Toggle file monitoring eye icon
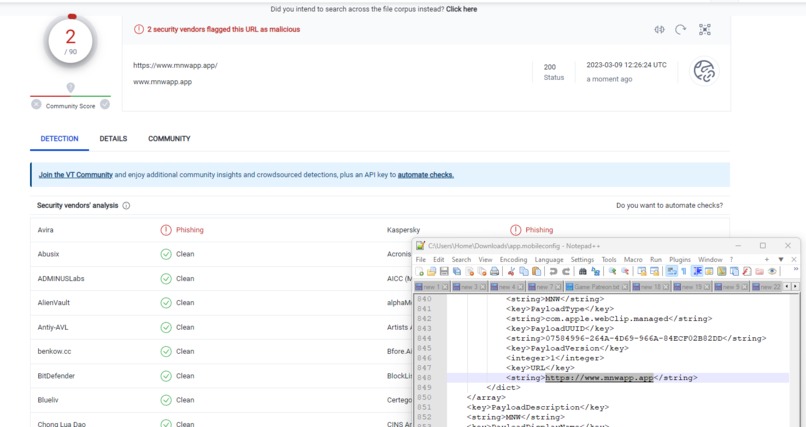 [773, 271]
